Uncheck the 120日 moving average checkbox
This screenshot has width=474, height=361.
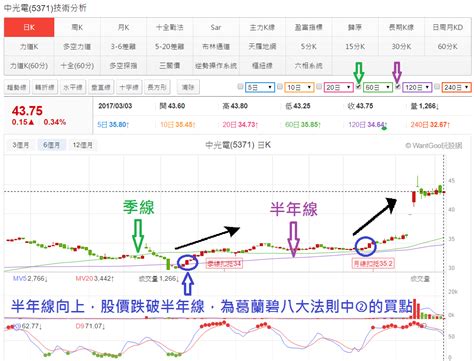pyautogui.click(x=398, y=87)
